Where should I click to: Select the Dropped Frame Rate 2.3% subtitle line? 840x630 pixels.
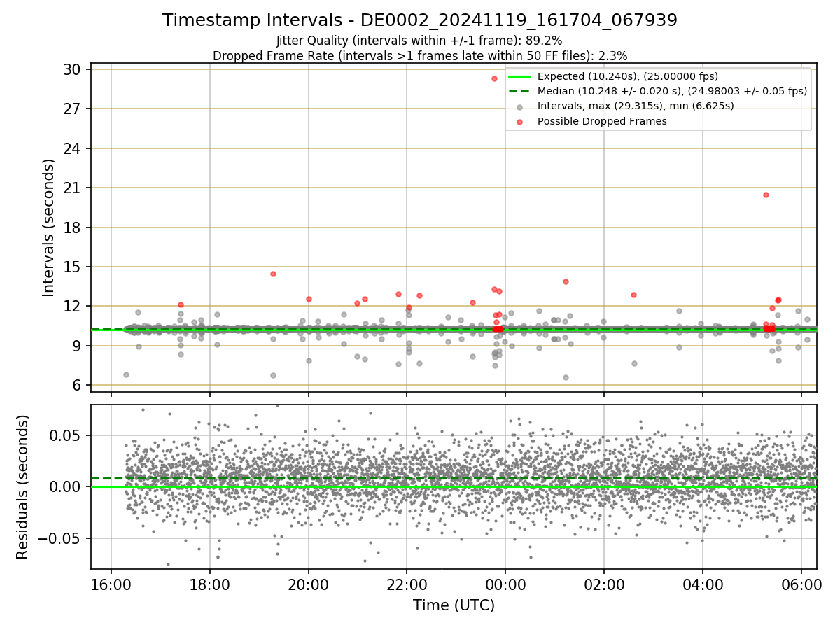click(x=420, y=55)
